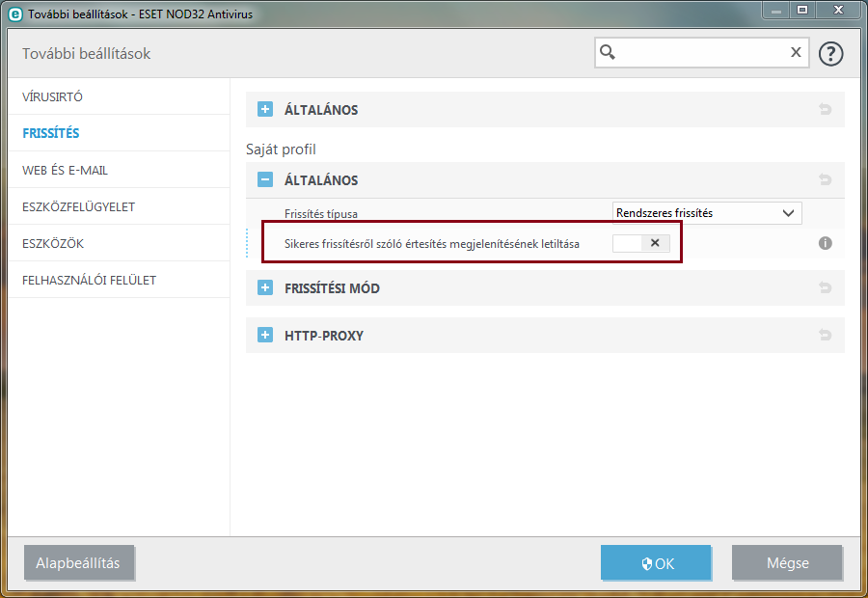Click the Saját profil heading
The width and height of the screenshot is (868, 598).
(281, 149)
